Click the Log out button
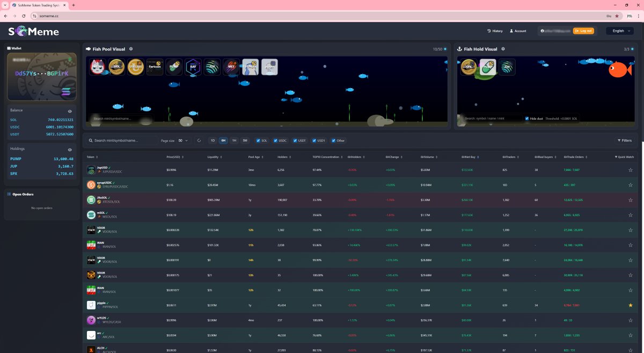Screen dimensions: 644x353 click(583, 31)
